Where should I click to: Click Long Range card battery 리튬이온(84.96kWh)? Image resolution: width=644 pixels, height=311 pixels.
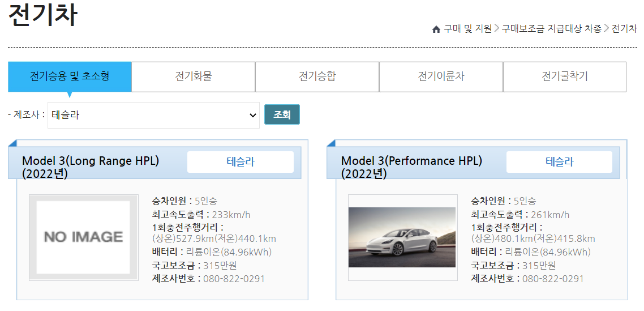pyautogui.click(x=229, y=252)
